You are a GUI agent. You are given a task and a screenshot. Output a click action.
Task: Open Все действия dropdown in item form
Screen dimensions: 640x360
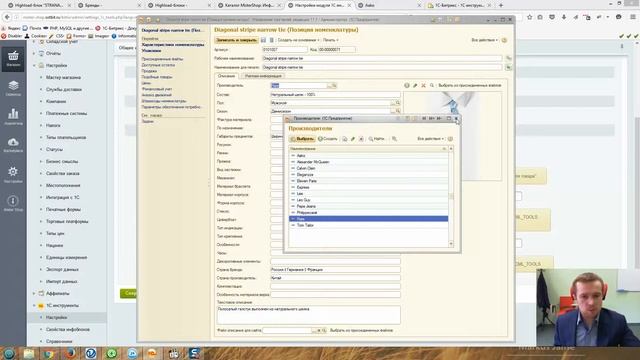click(x=484, y=40)
